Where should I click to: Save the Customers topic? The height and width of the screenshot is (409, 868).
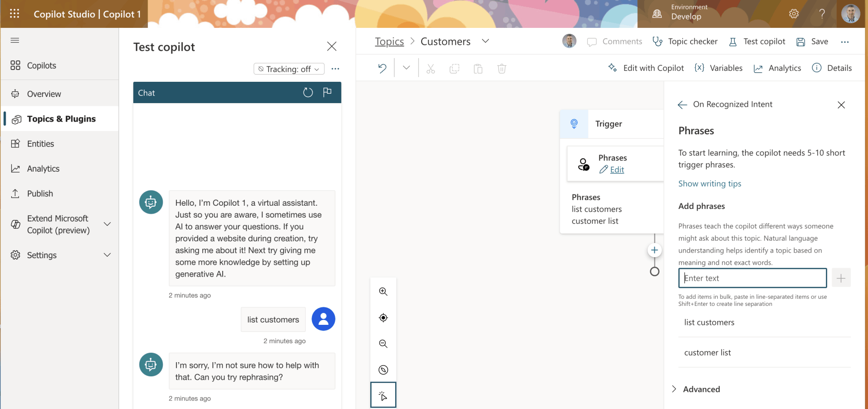pos(812,42)
